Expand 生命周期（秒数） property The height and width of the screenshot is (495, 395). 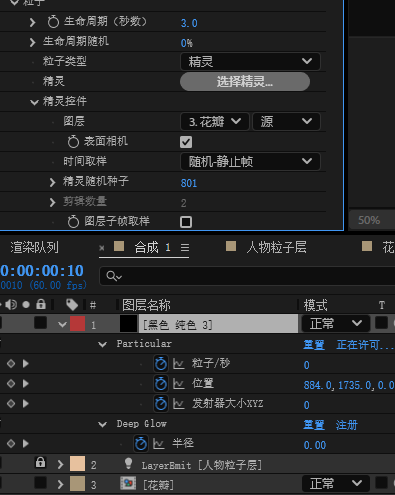32,22
